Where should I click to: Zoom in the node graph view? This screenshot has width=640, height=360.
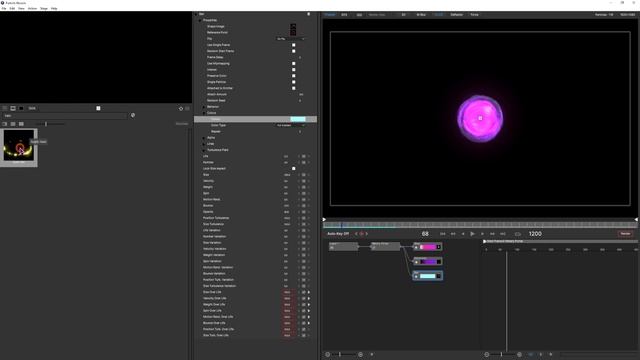click(360, 354)
